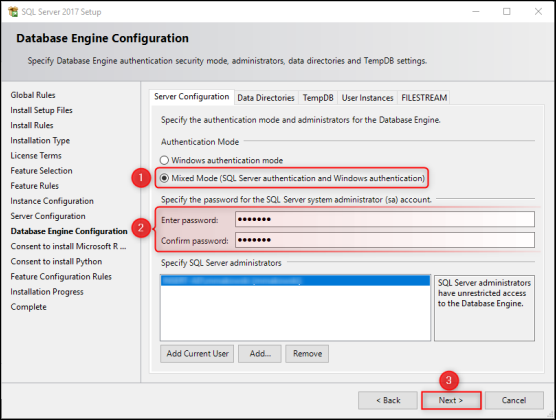Viewport: 556px width, 420px height.
Task: Maximize the setup window
Action: coord(507,12)
